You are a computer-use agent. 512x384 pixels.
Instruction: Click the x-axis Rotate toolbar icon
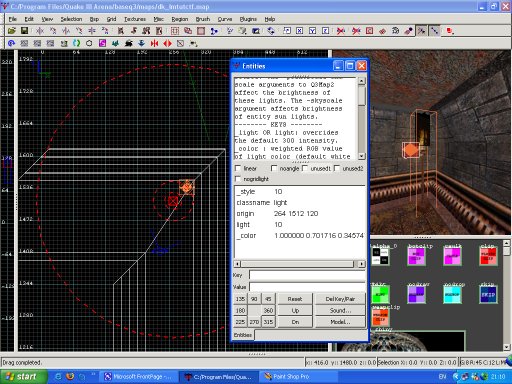53,31
